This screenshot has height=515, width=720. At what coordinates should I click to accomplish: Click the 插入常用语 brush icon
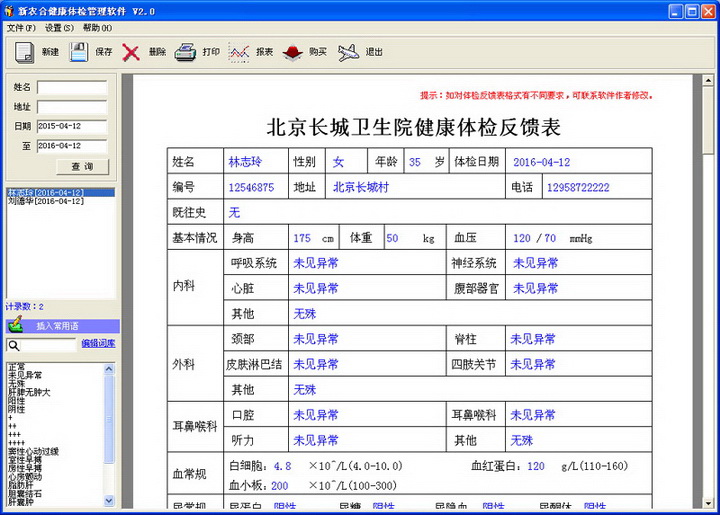[x=16, y=326]
